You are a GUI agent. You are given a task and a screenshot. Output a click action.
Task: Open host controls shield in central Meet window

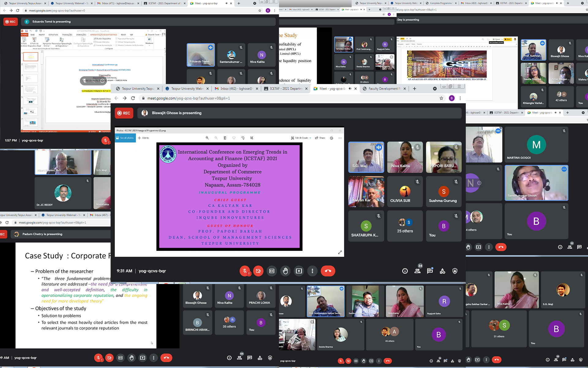coord(455,271)
